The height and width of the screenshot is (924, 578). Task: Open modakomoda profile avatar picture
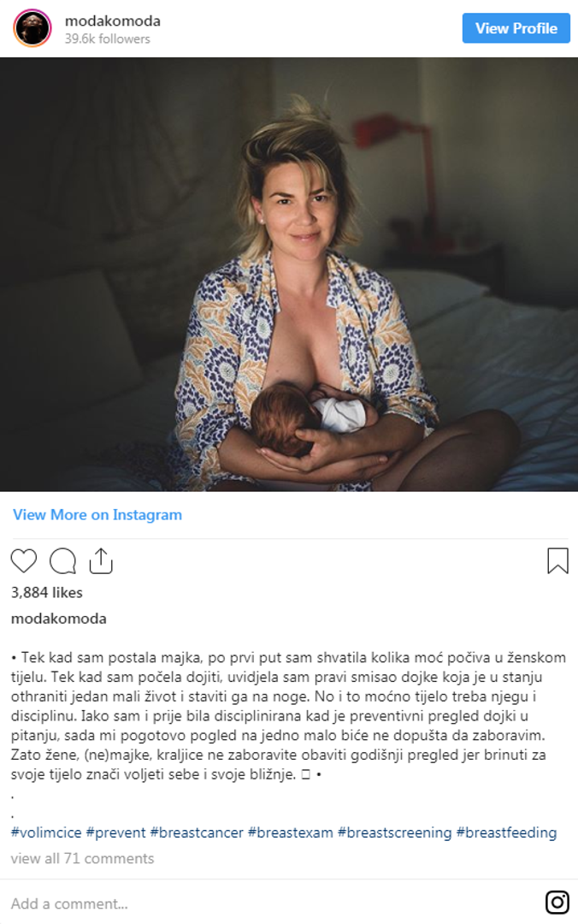32,28
